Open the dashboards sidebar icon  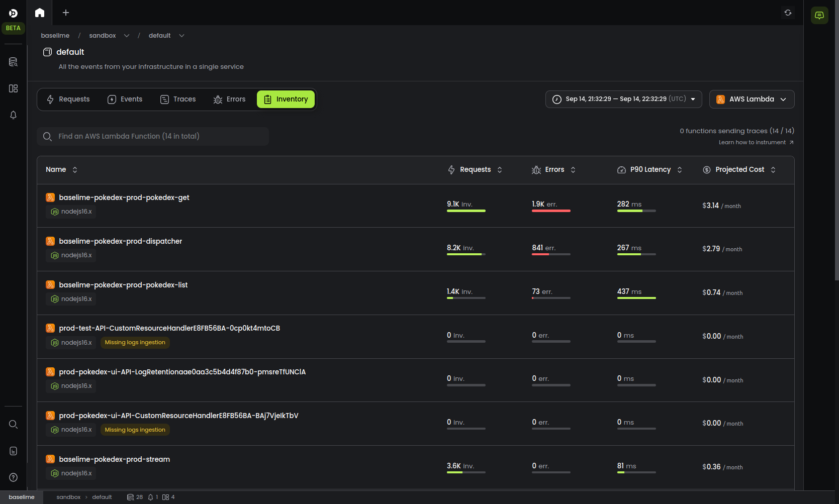tap(14, 88)
